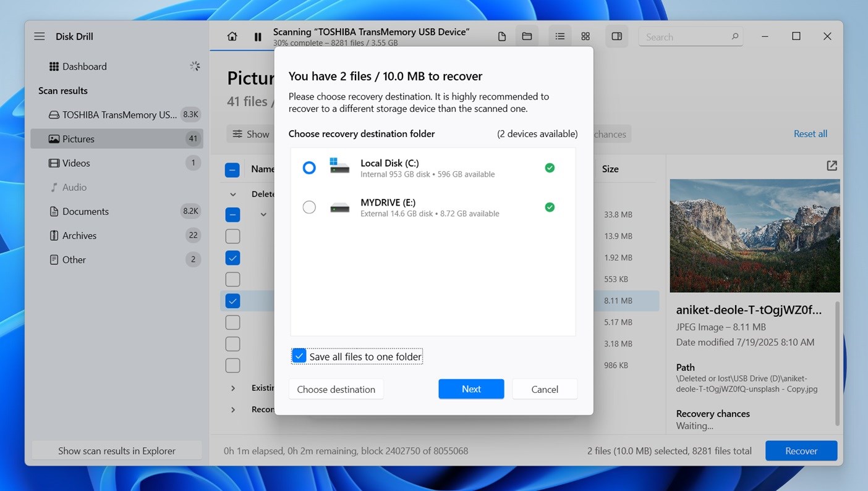The image size is (868, 491).
Task: Click the preview panel vertical scrollbar
Action: pyautogui.click(x=838, y=364)
